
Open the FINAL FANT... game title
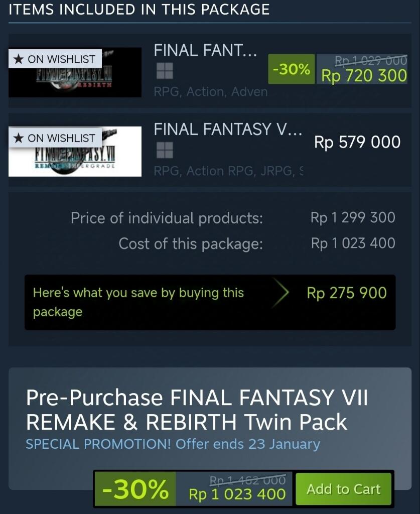click(205, 51)
